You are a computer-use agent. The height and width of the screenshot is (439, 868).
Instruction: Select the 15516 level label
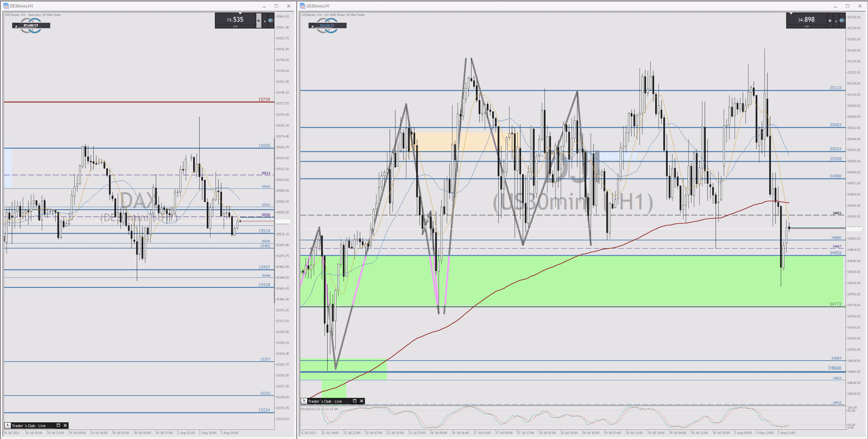tap(264, 231)
